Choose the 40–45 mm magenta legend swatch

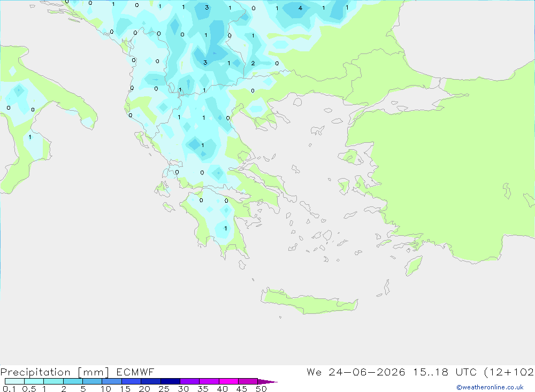tap(228, 381)
